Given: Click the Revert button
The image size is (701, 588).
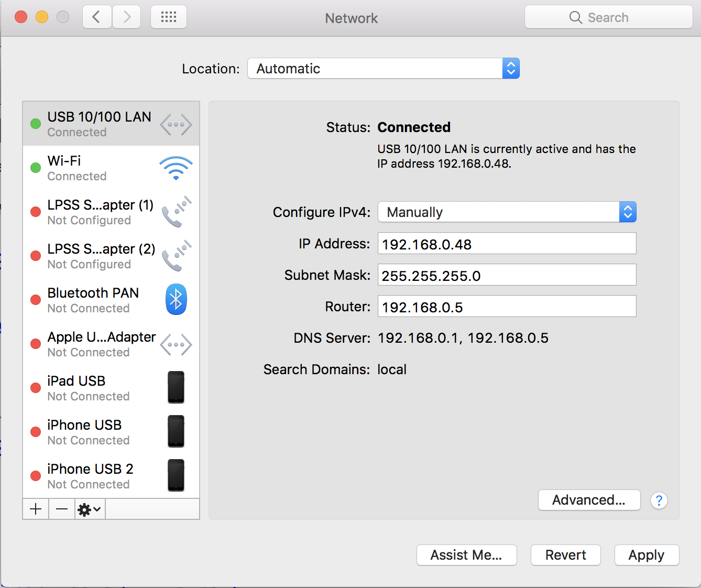Looking at the screenshot, I should tap(566, 555).
